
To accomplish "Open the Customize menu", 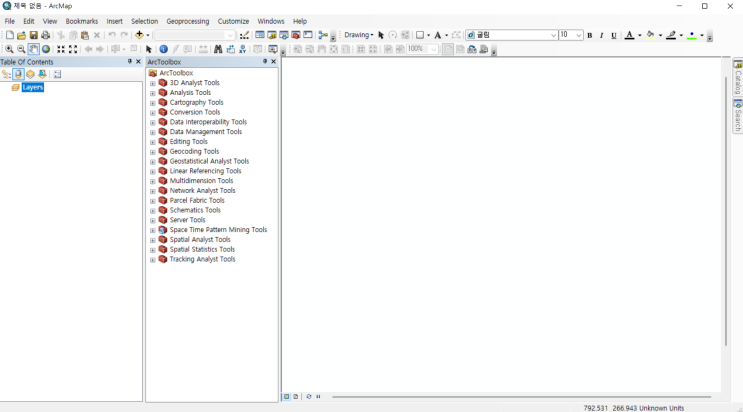I will [233, 21].
